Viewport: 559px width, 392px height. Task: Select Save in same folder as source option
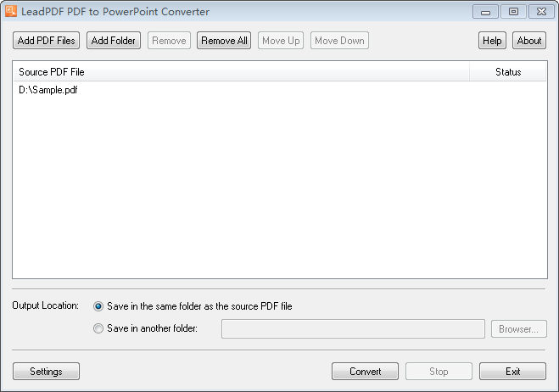[99, 306]
